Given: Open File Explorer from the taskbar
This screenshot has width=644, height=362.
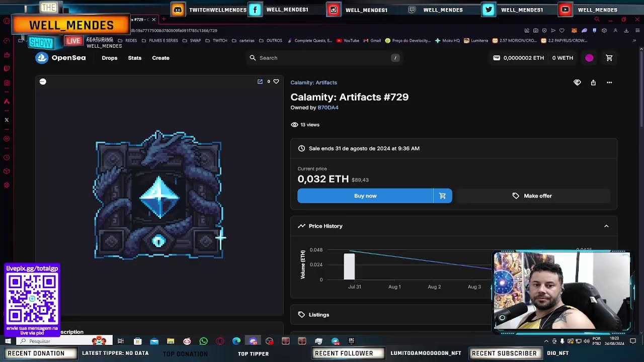Looking at the screenshot, I should point(171,341).
